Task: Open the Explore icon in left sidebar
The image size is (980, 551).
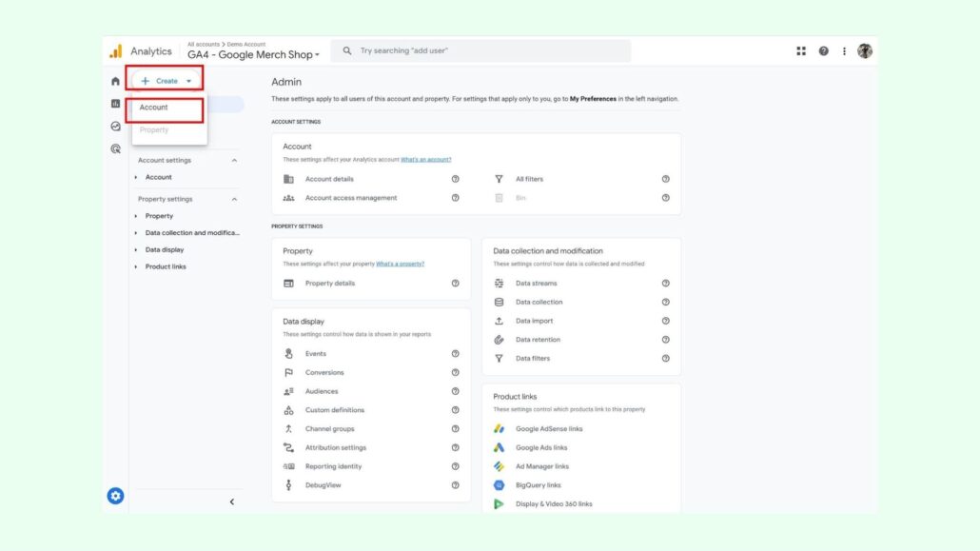Action: click(x=116, y=126)
